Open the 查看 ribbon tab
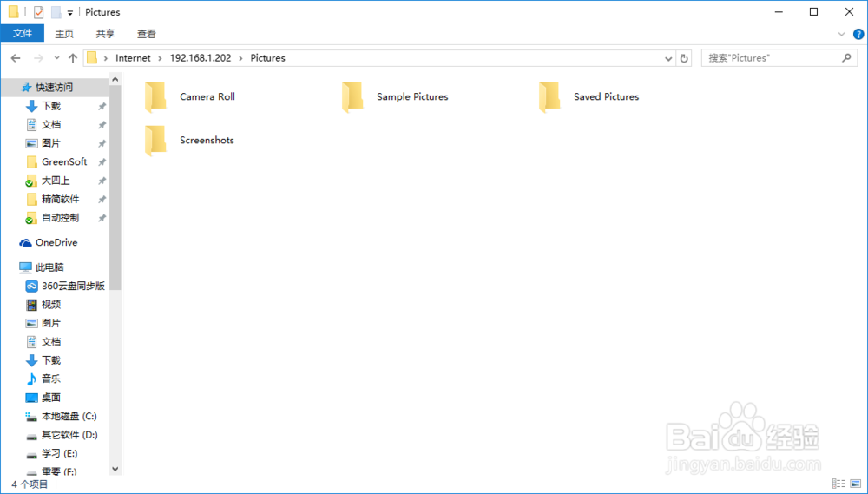Image resolution: width=868 pixels, height=494 pixels. coord(146,34)
